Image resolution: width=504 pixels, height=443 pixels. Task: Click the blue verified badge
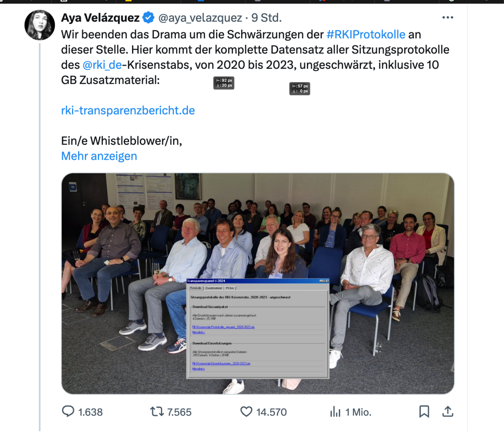tap(148, 17)
